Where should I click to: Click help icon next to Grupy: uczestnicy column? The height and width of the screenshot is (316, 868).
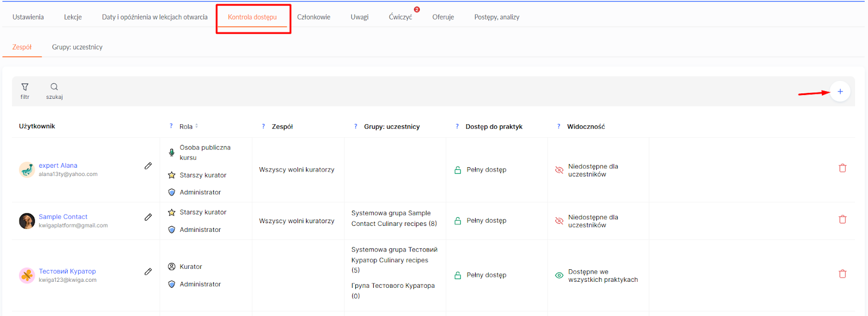pyautogui.click(x=356, y=126)
